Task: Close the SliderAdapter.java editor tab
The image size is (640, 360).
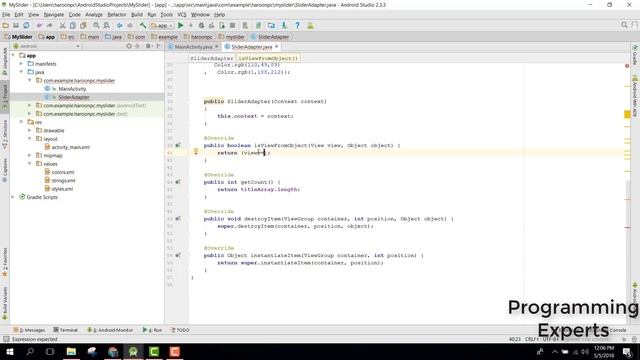Action: pyautogui.click(x=277, y=47)
